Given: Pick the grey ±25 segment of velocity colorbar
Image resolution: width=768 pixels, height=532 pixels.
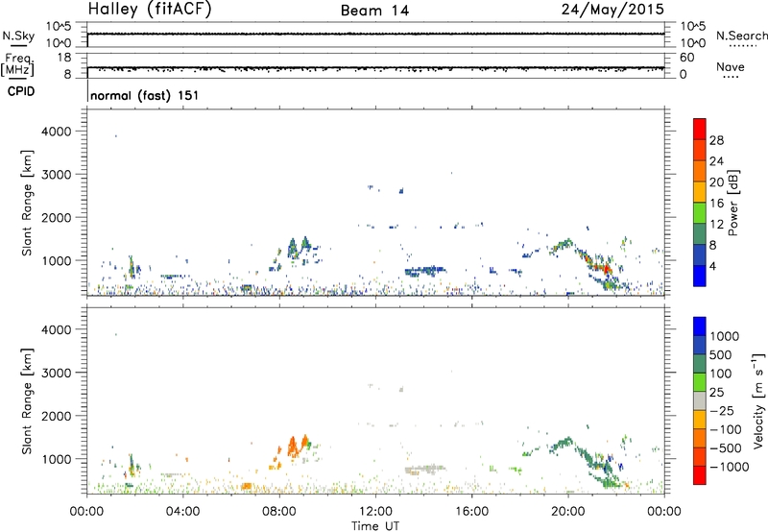Looking at the screenshot, I should point(700,400).
